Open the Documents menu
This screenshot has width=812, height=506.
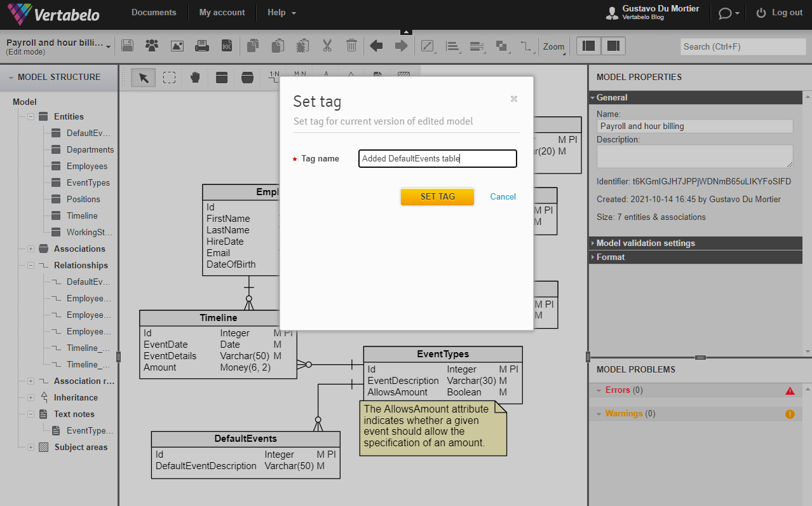tap(154, 13)
